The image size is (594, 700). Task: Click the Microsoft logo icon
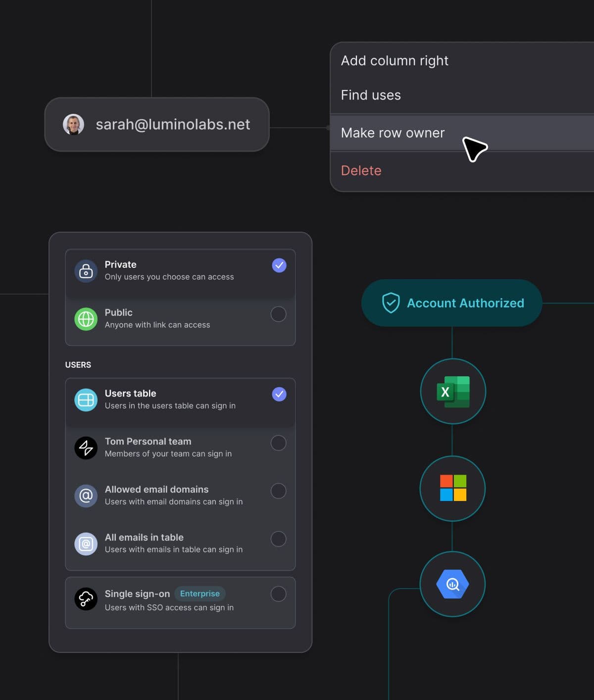pos(453,488)
